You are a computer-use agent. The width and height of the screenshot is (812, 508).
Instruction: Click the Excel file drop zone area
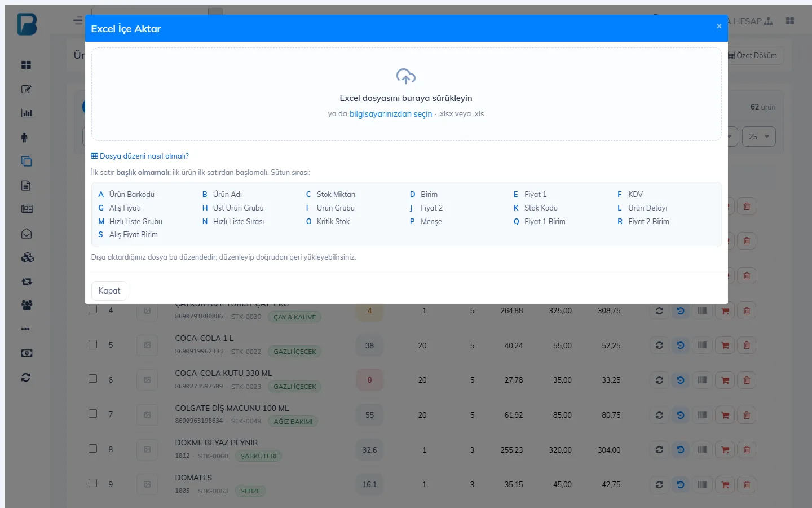point(407,94)
